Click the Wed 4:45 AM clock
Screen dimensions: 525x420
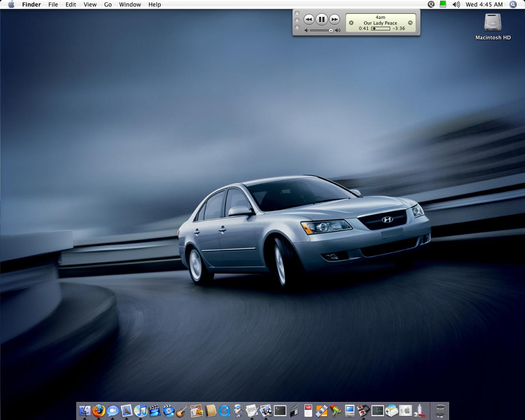tap(484, 5)
